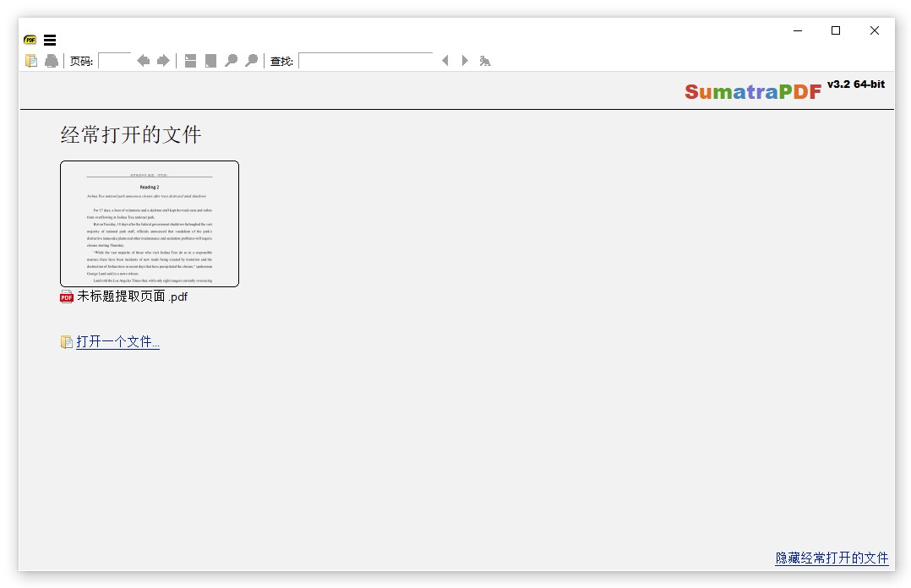
Task: Go to previous page arrow
Action: coord(143,61)
